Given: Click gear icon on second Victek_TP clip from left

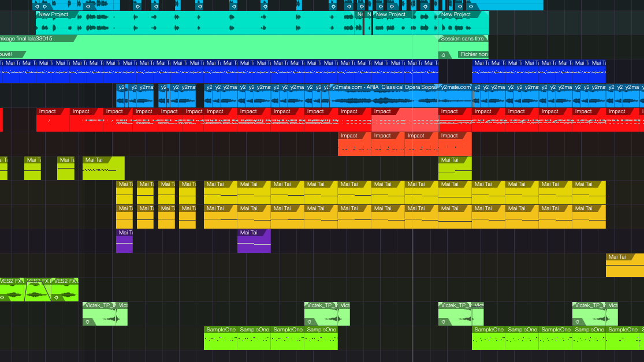Looking at the screenshot, I should 310,322.
